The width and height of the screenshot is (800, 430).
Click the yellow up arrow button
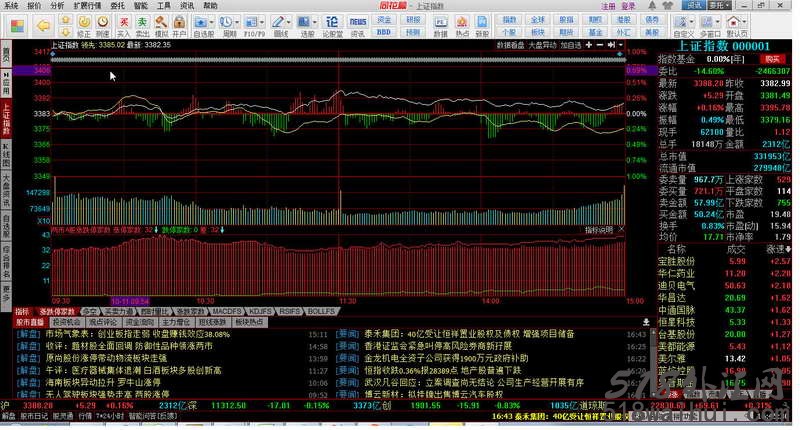[x=65, y=20]
